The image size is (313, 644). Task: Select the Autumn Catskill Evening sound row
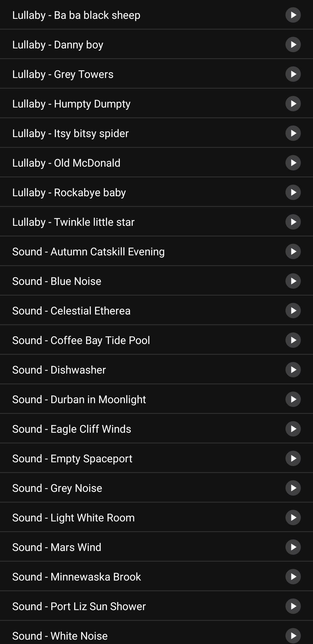tap(88, 252)
